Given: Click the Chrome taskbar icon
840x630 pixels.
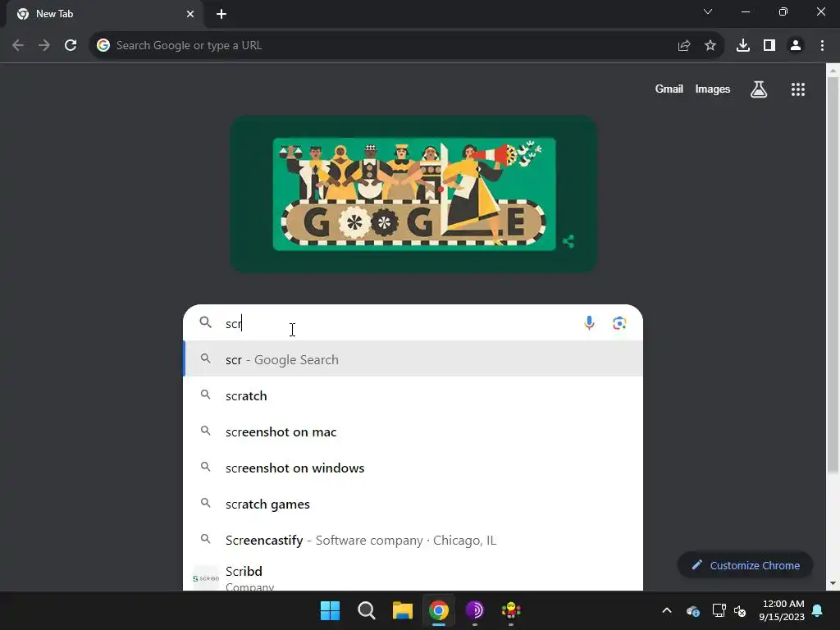Looking at the screenshot, I should 439,610.
